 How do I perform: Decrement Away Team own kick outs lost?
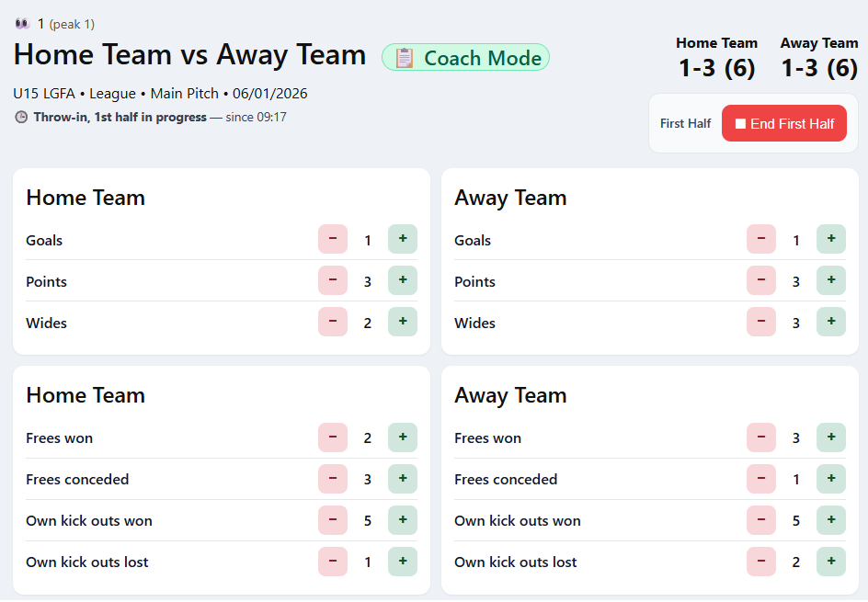click(x=761, y=562)
